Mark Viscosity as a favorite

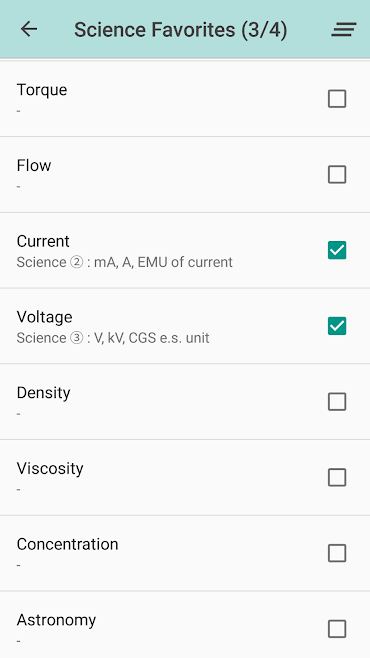(337, 478)
